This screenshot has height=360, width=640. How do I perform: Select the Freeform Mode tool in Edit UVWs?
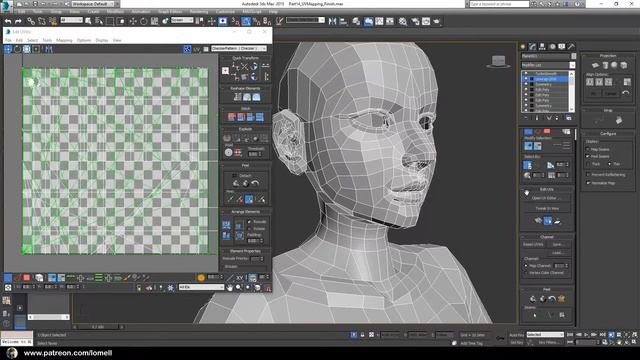36,49
